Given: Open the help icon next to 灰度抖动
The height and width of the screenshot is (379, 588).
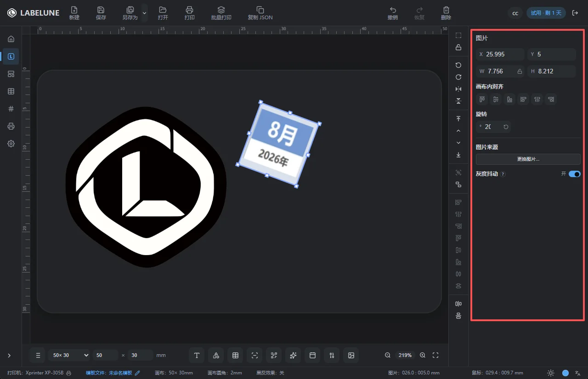Looking at the screenshot, I should (503, 174).
